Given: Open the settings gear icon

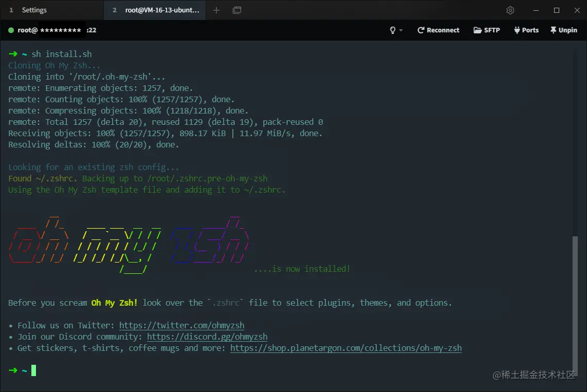Looking at the screenshot, I should (x=510, y=10).
